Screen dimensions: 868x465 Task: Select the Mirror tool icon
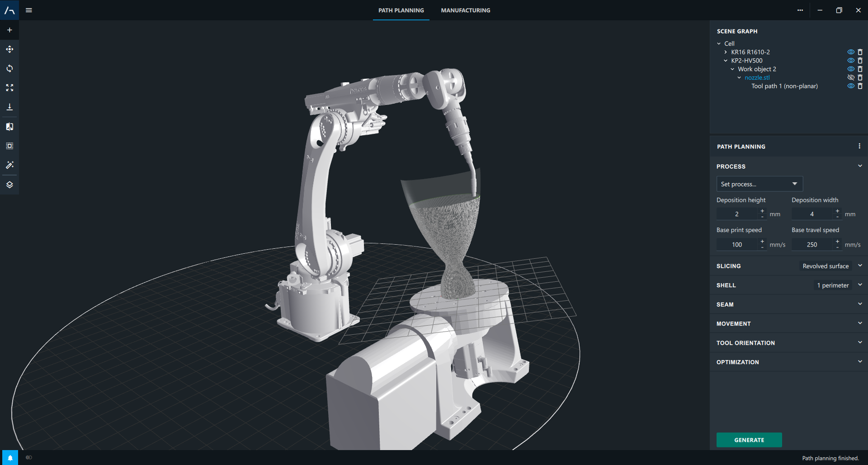pyautogui.click(x=9, y=126)
